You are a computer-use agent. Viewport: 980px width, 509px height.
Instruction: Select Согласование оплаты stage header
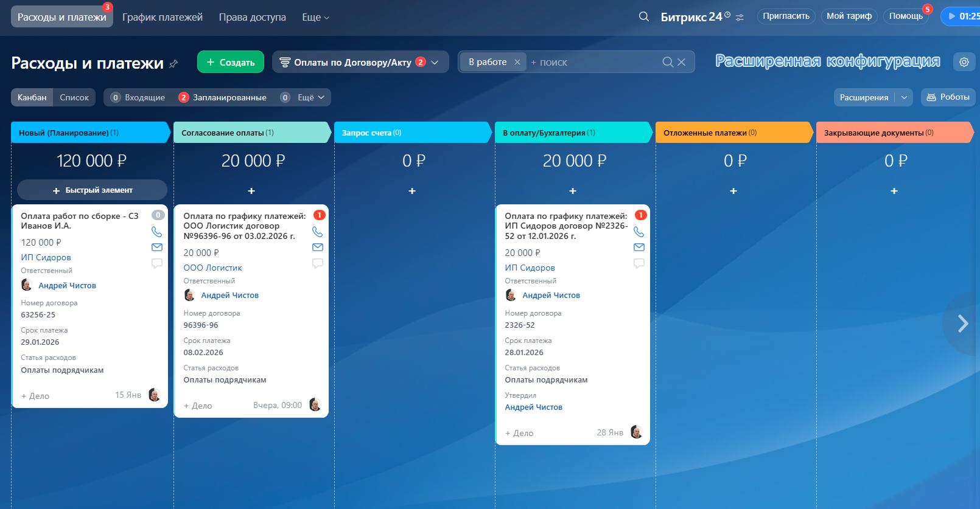(x=252, y=133)
